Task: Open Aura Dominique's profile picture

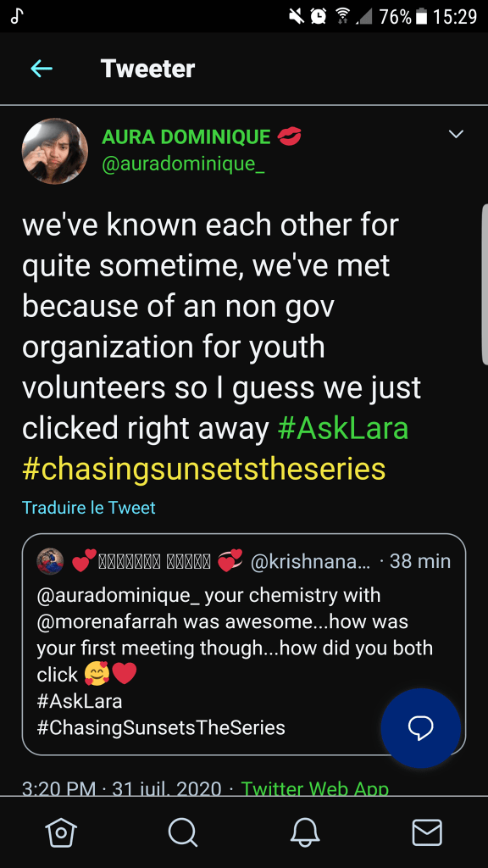Action: [x=55, y=151]
